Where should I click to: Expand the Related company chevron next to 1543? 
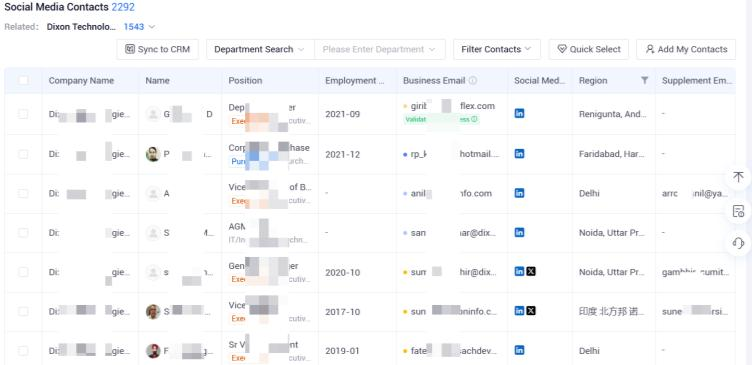pos(152,27)
